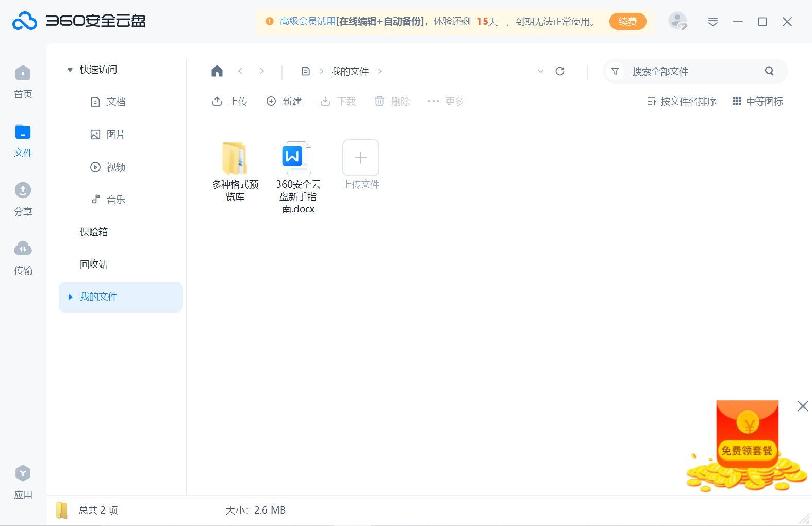Viewport: 812px width, 526px height.
Task: Close the red envelope promotion
Action: coord(803,406)
